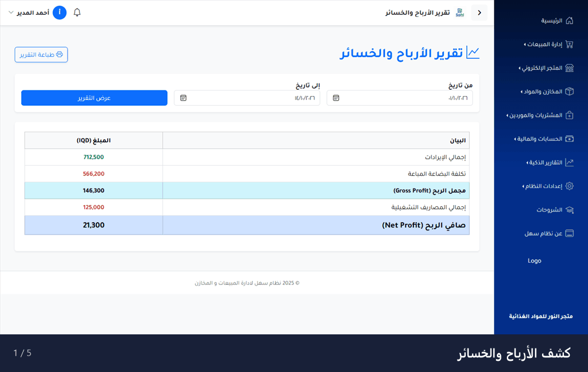Viewport: 588px width, 372px height.
Task: Open calendar picker for من تاريخ
Action: 336,98
